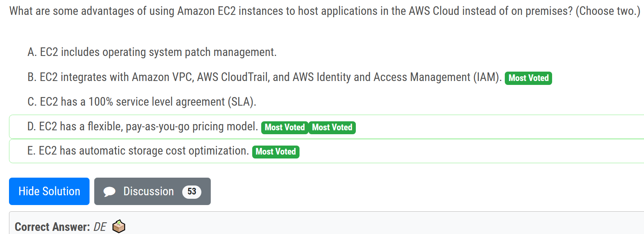Click the "(Choose two.)" hint in the question
This screenshot has width=644, height=234.
pyautogui.click(x=608, y=11)
